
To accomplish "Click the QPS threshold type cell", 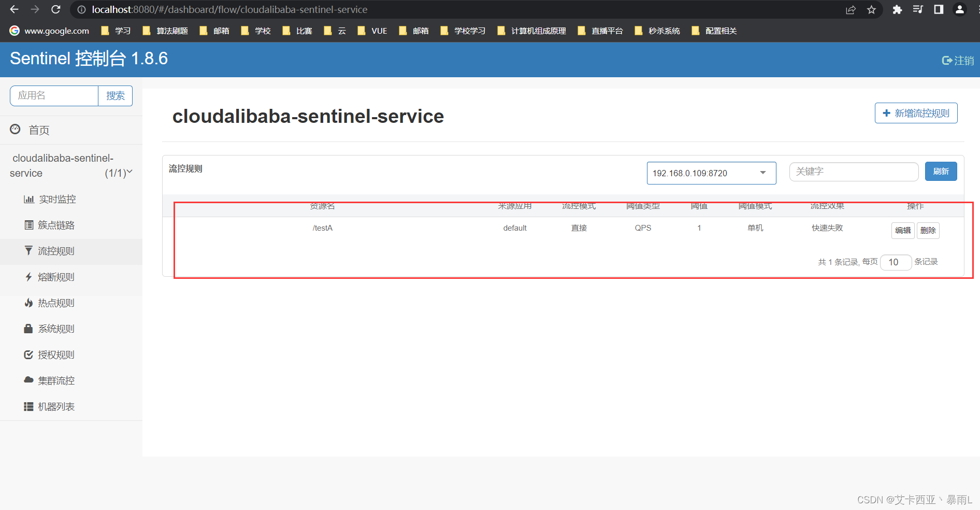I will point(643,228).
